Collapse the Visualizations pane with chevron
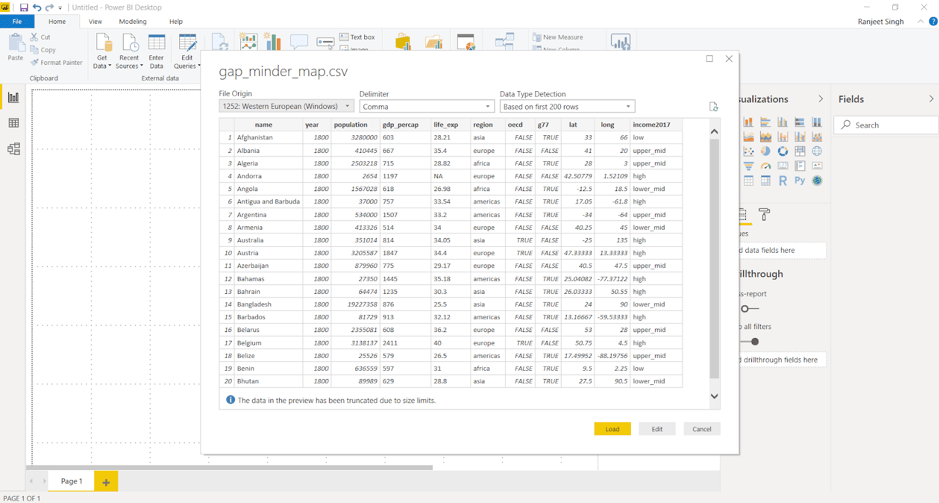Screen dimensions: 939x503 tap(820, 99)
